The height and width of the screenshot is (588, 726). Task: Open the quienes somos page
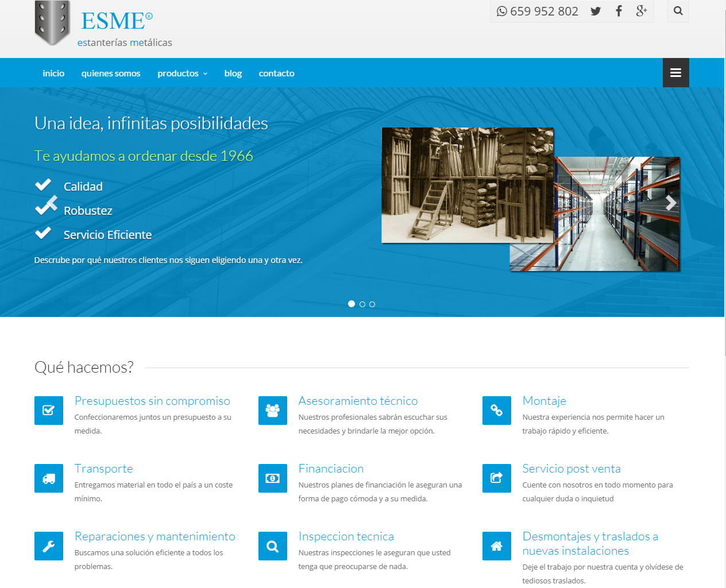[111, 73]
